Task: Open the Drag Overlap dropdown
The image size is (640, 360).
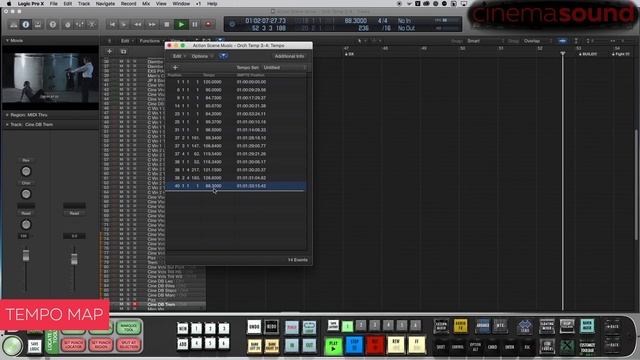Action: click(538, 41)
